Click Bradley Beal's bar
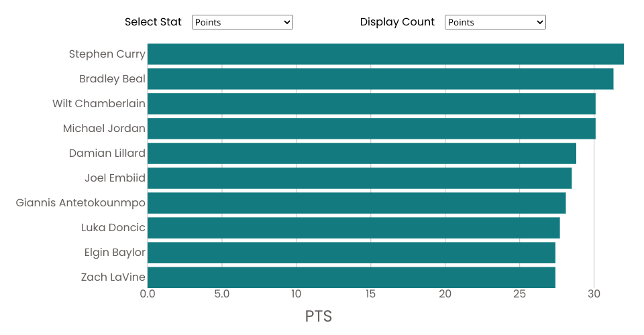Image resolution: width=644 pixels, height=335 pixels. coord(380,79)
